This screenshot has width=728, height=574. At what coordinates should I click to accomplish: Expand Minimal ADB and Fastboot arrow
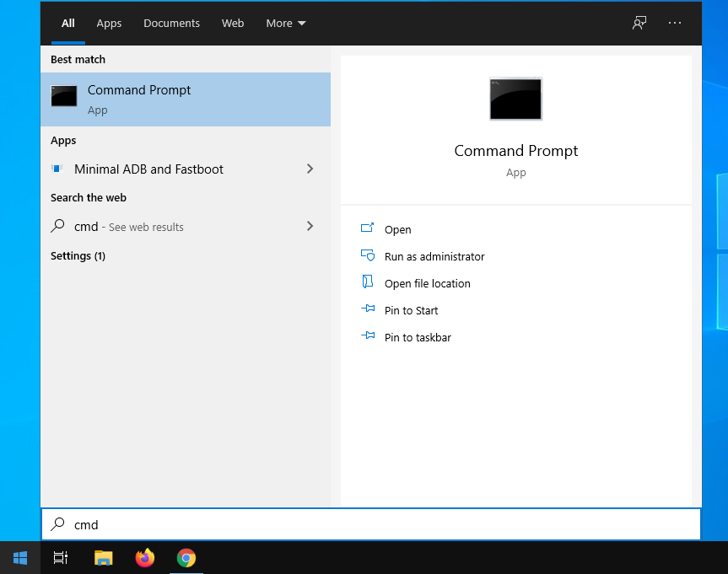click(310, 169)
